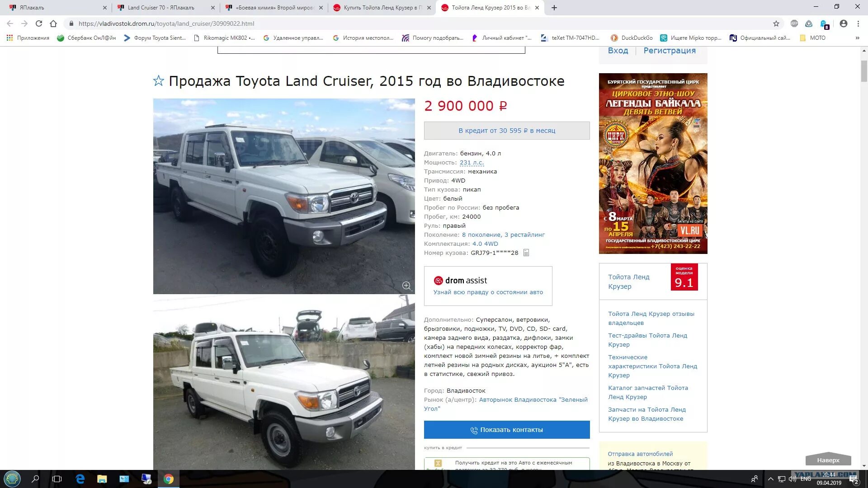This screenshot has height=488, width=868.
Task: Click the Наверх back-to-top button
Action: point(828,460)
